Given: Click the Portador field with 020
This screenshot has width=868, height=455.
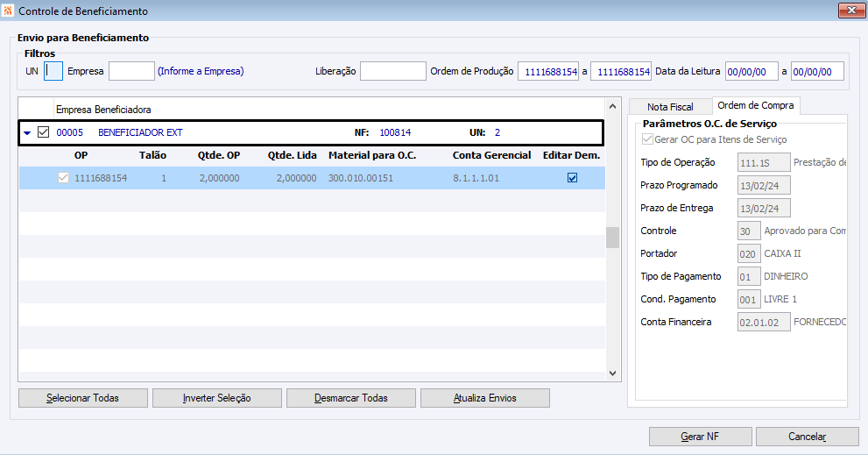Looking at the screenshot, I should (x=749, y=253).
